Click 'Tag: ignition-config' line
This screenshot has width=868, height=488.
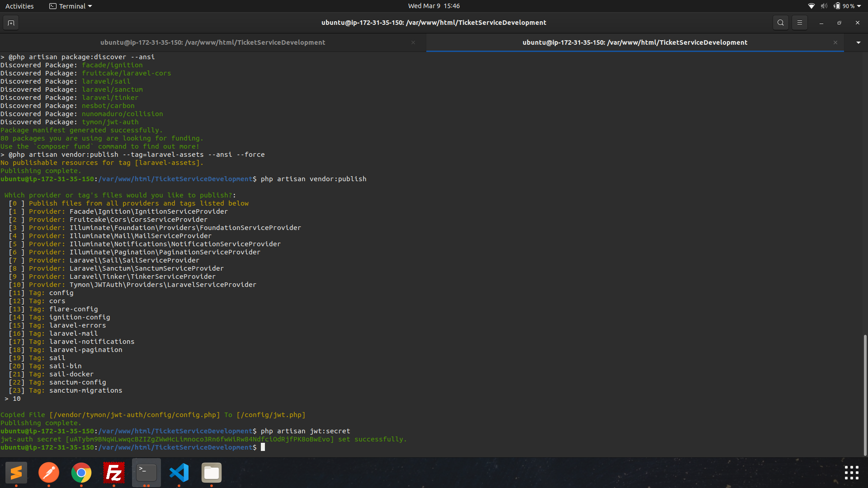click(59, 317)
